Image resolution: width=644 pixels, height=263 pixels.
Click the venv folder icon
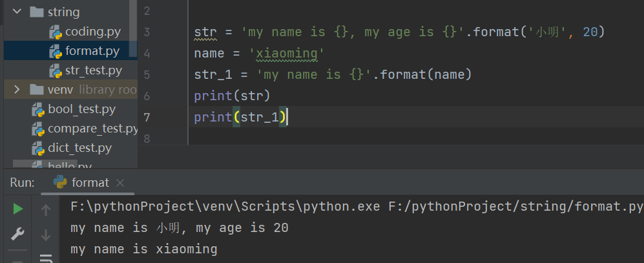(x=37, y=89)
